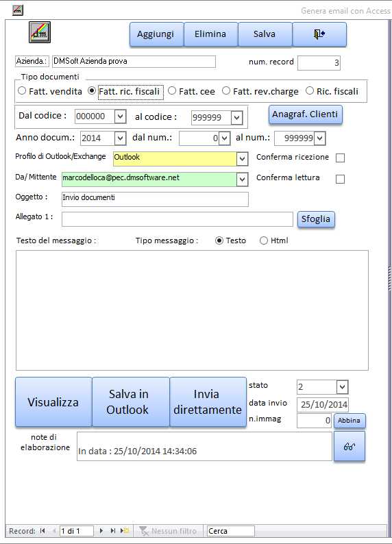
Task: Click the Allegato 1 path field
Action: (x=177, y=219)
